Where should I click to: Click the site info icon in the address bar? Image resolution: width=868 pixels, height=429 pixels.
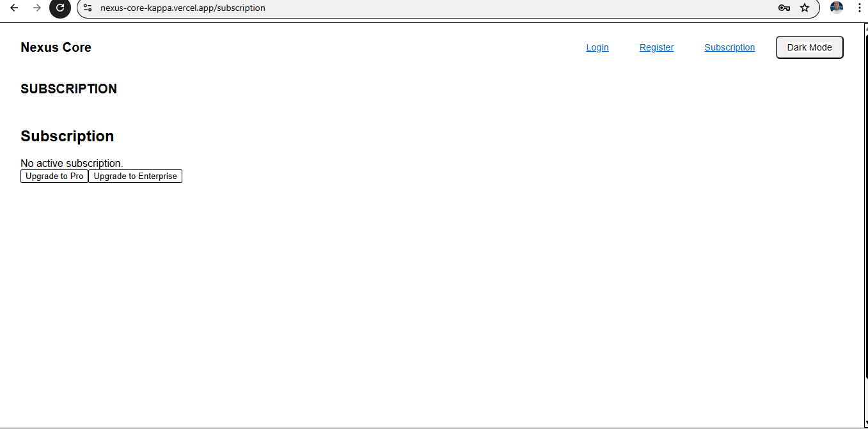click(x=86, y=8)
